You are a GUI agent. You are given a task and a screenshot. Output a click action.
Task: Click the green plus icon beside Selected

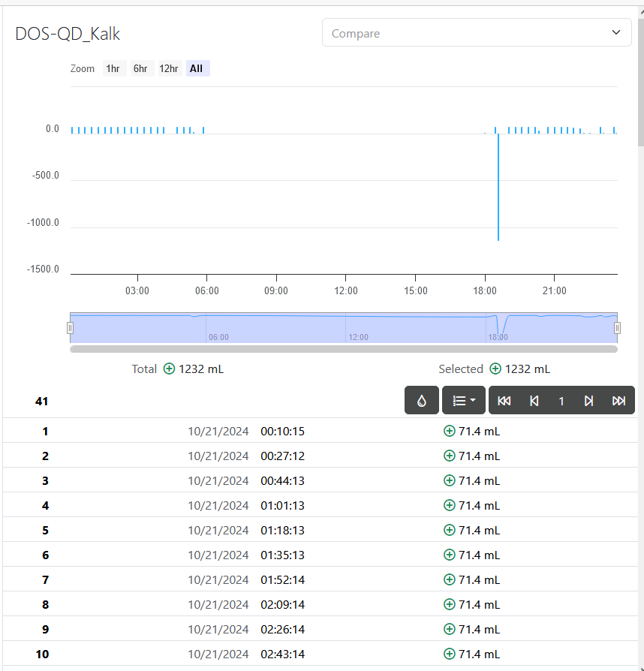point(495,369)
